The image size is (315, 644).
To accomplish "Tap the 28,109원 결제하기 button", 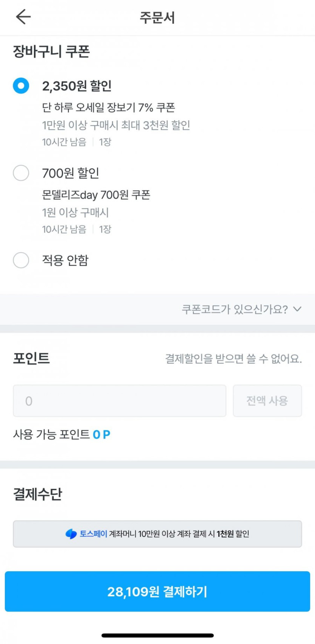I will point(157,592).
